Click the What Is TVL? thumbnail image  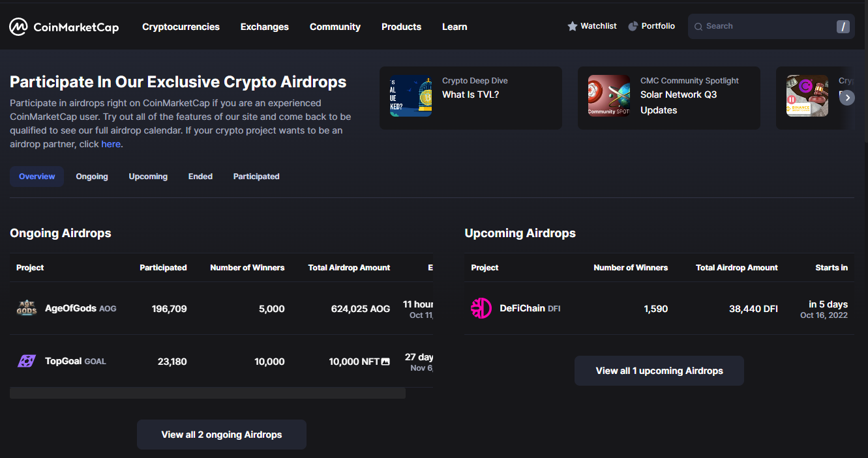pos(411,96)
